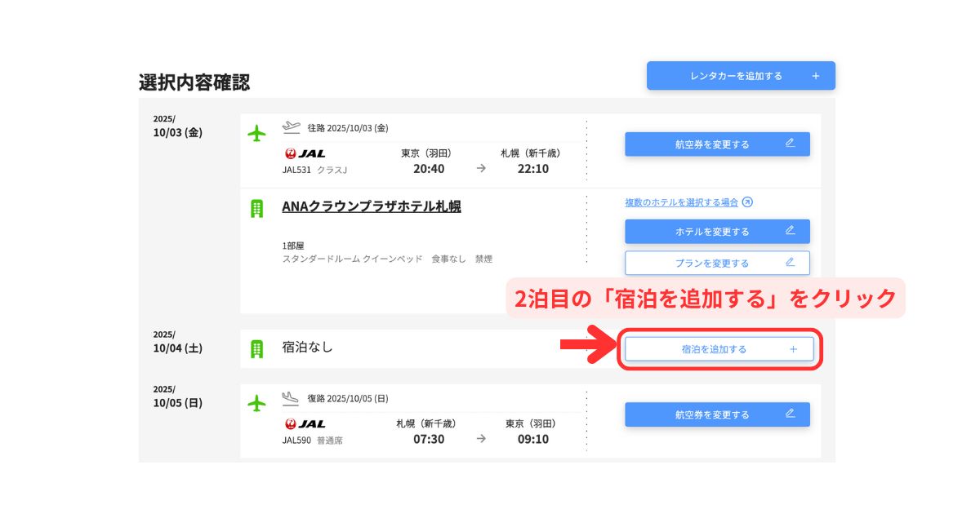Click the ホテルを変更する button

pyautogui.click(x=717, y=232)
